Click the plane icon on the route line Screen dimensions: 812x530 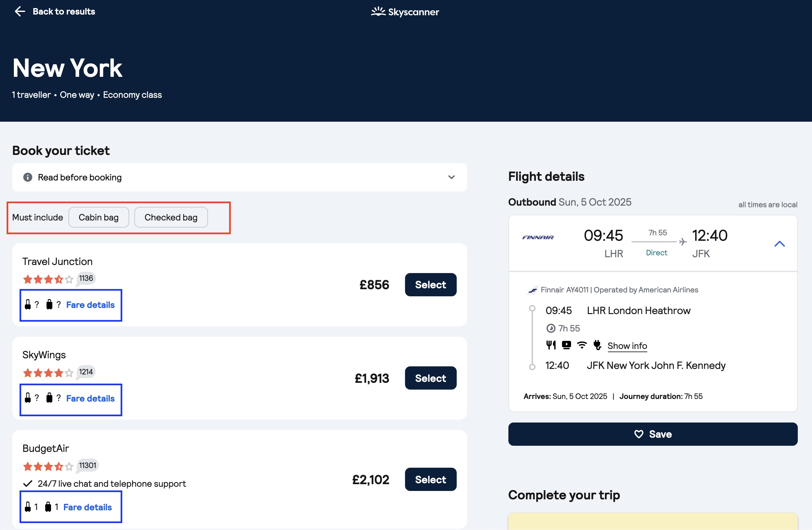[683, 242]
